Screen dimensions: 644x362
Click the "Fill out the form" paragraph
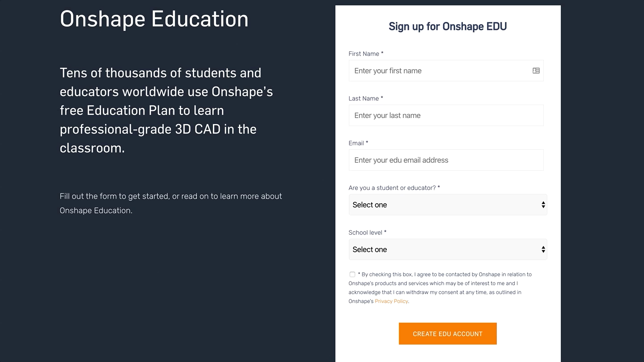[171, 203]
